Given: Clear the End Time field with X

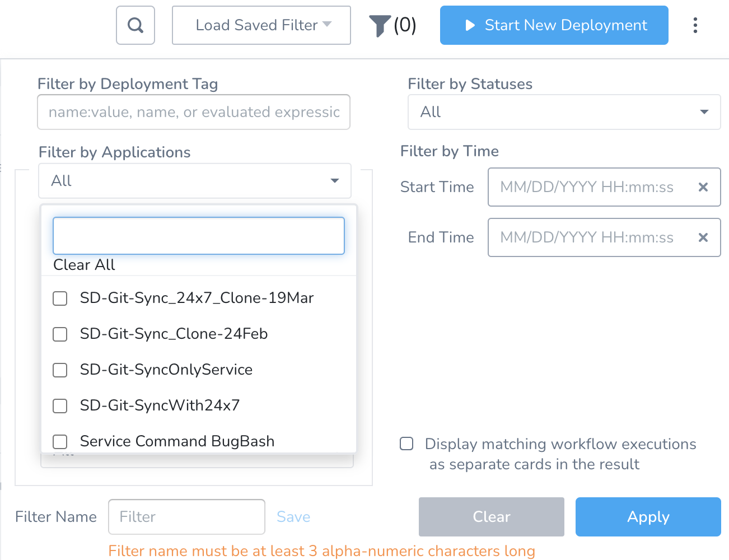Looking at the screenshot, I should tap(703, 237).
